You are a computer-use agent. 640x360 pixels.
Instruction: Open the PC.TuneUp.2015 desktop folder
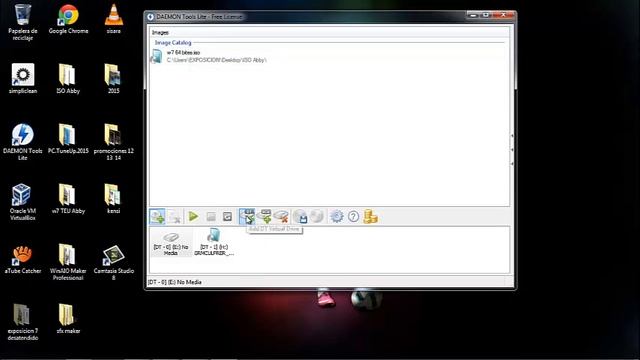point(68,139)
